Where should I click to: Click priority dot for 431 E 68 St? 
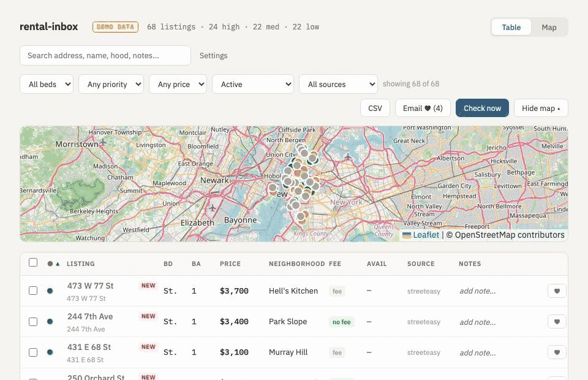(x=50, y=352)
